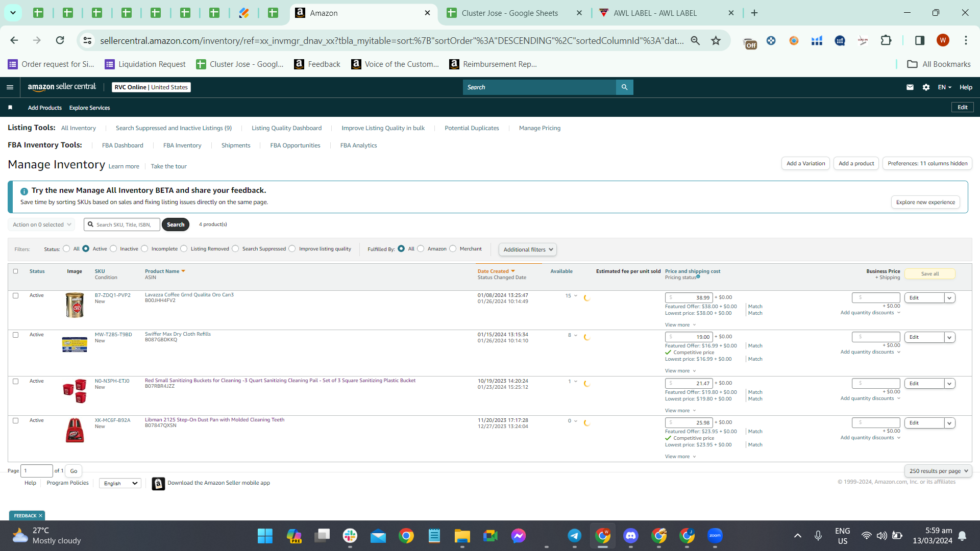Go back with the browser back arrow

click(14, 40)
